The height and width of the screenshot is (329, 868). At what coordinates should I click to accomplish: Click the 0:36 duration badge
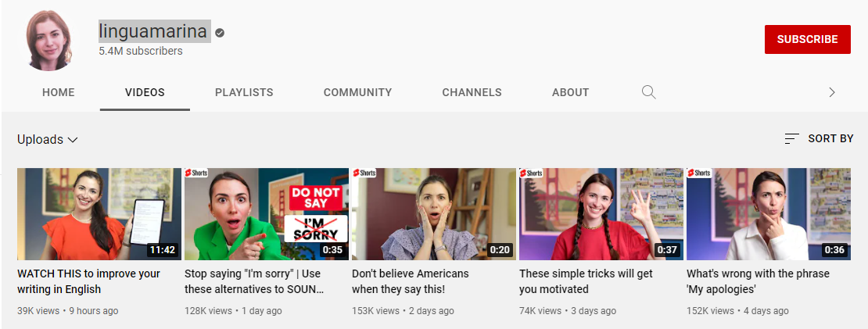tap(834, 250)
